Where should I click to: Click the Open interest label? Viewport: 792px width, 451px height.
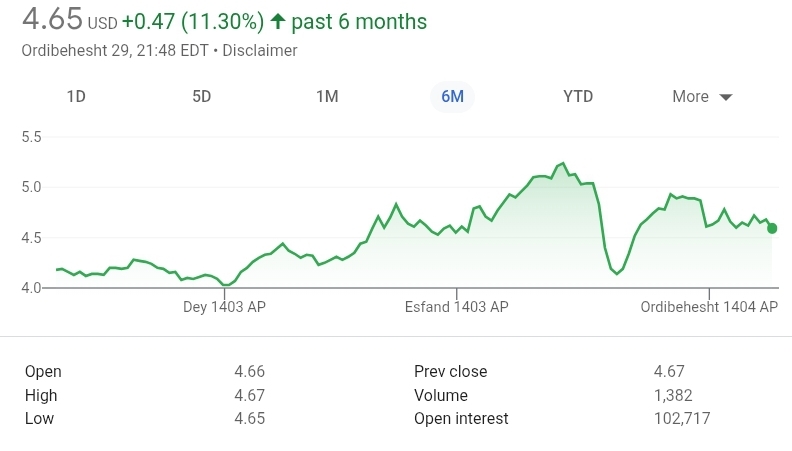pyautogui.click(x=461, y=418)
